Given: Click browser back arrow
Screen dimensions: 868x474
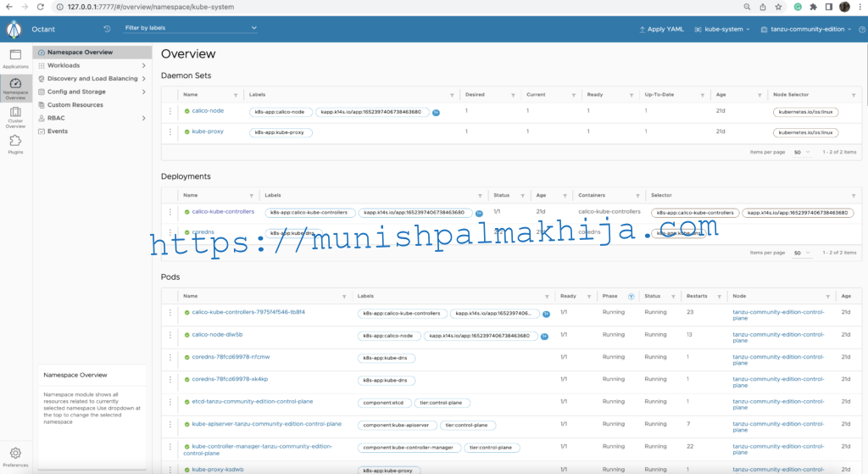Looking at the screenshot, I should point(8,7).
